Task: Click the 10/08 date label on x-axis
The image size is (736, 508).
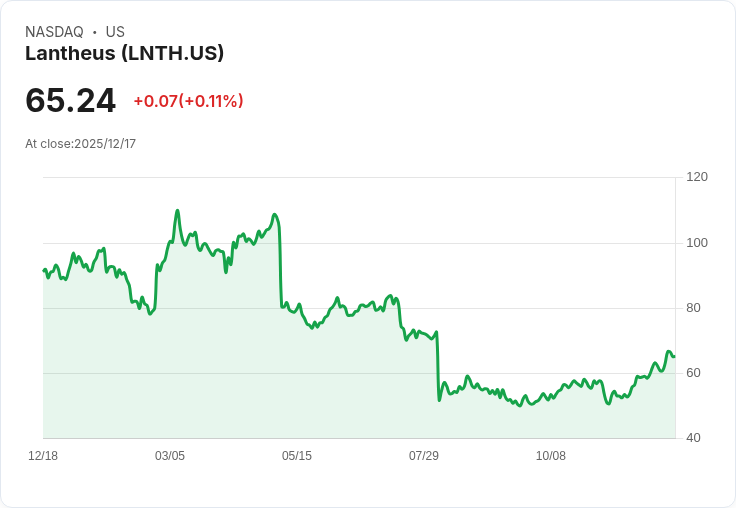Action: pyautogui.click(x=551, y=456)
